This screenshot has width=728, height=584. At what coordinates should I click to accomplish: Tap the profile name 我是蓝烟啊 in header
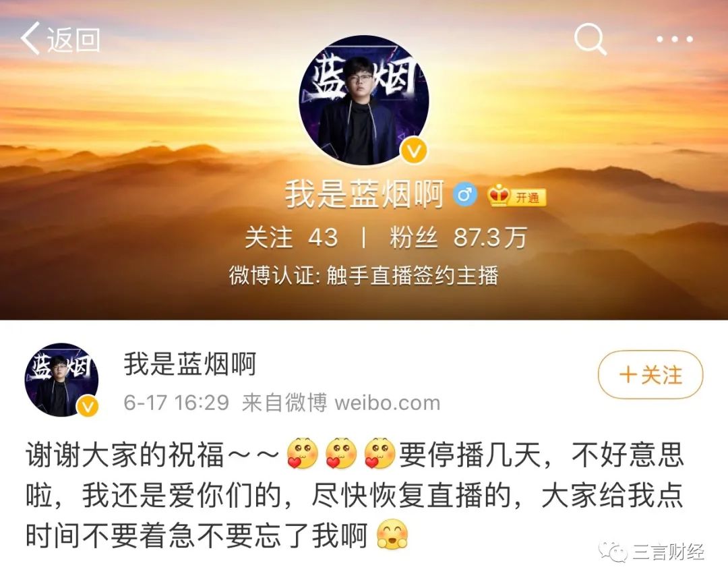pyautogui.click(x=365, y=194)
